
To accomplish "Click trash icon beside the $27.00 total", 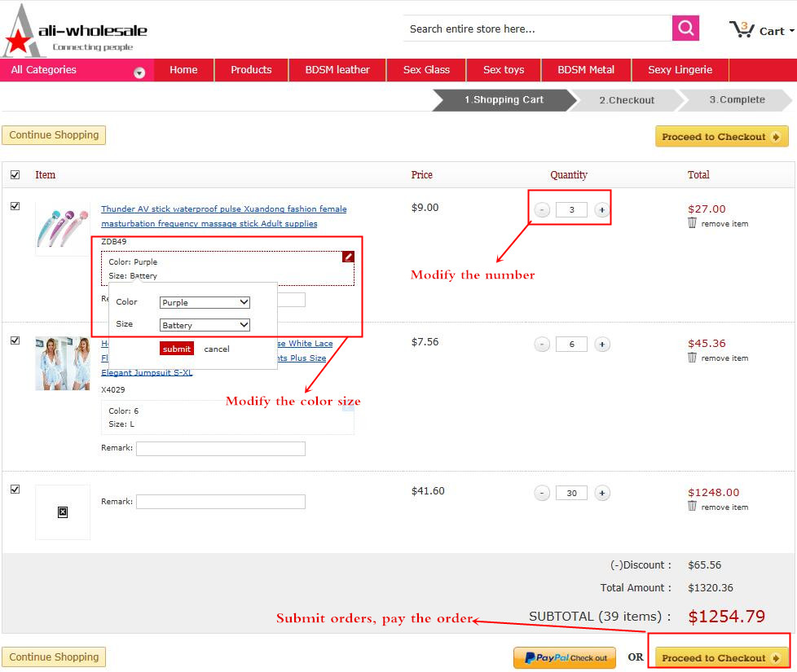I will click(x=692, y=222).
